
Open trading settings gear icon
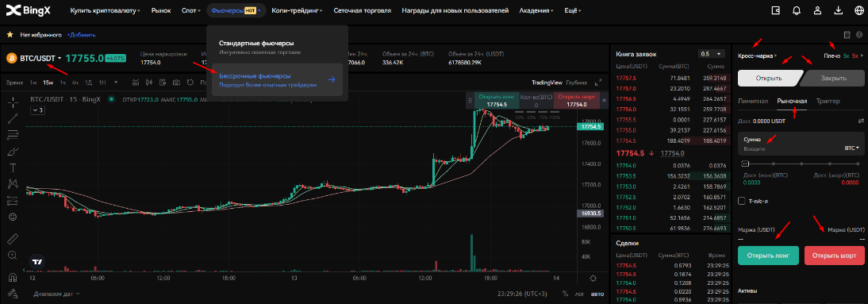[859, 34]
